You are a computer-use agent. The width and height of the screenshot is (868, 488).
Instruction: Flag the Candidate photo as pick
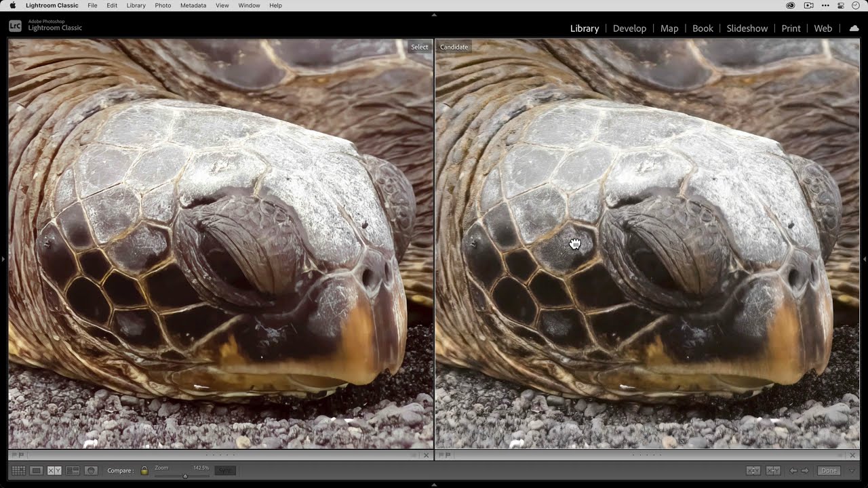point(440,455)
